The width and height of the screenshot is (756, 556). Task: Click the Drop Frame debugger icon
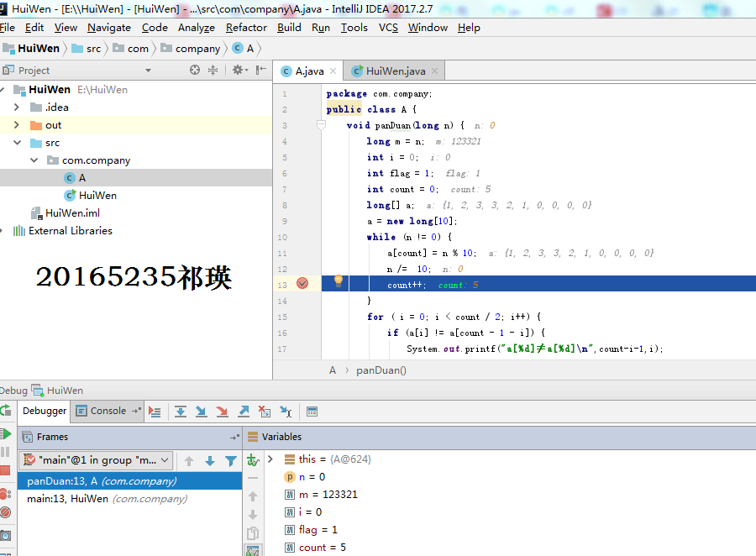click(x=265, y=412)
